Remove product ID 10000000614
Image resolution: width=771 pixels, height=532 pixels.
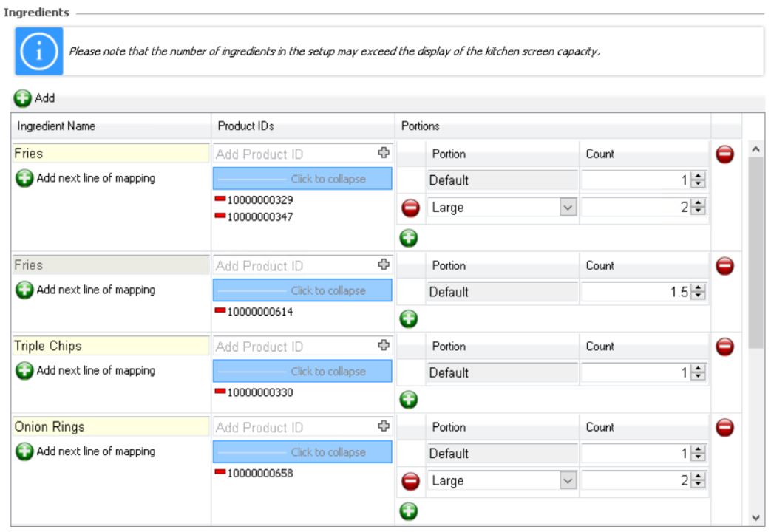tap(220, 311)
